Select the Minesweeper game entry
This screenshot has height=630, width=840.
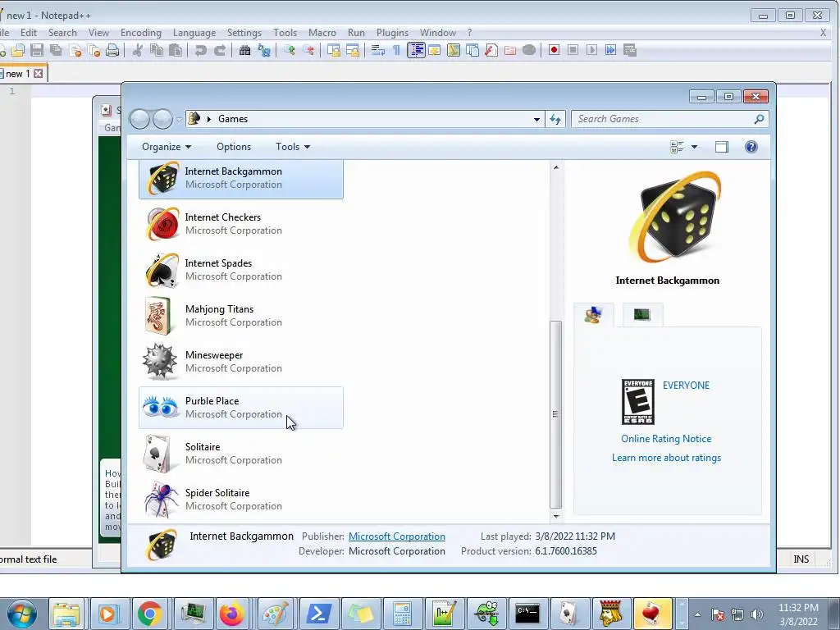(241, 362)
